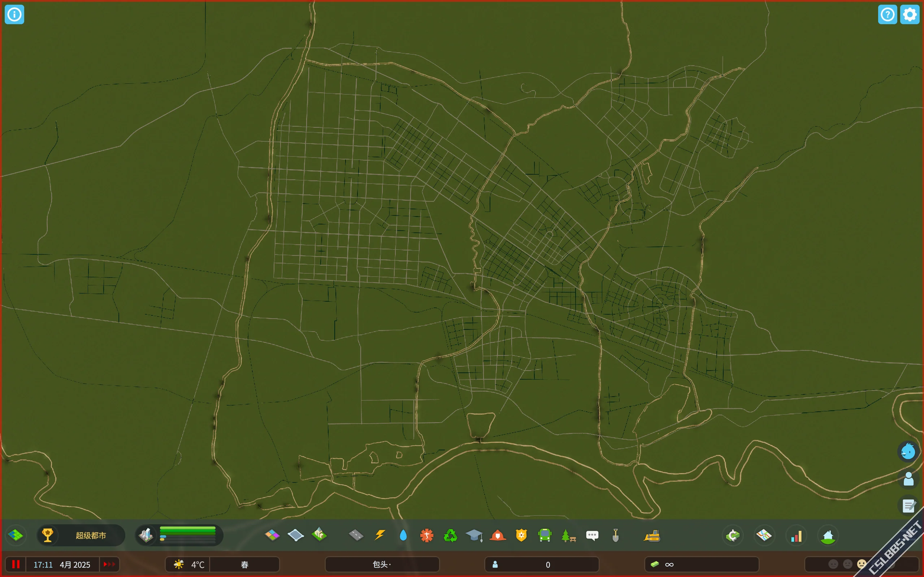Open the Fire rescue helmet icon
924x577 pixels.
(x=498, y=536)
